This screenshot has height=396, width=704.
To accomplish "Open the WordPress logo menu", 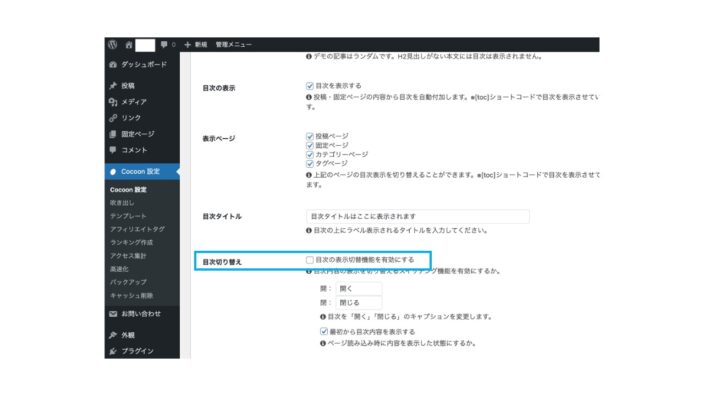I will 113,44.
